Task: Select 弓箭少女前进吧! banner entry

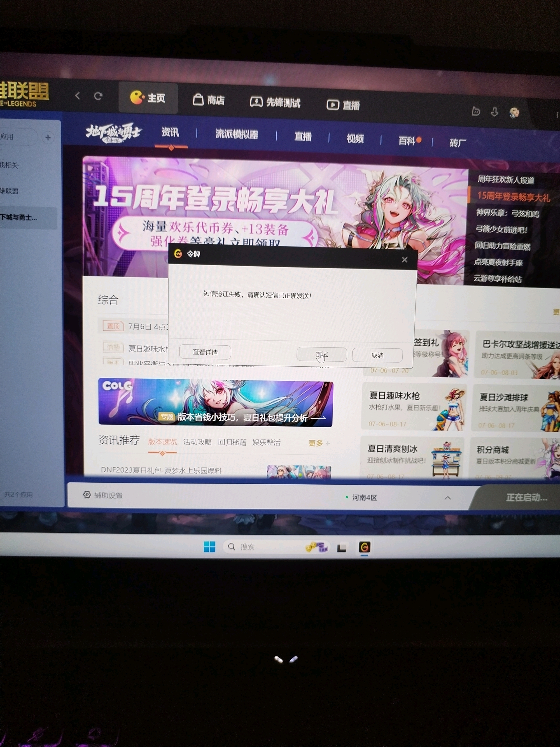Action: tap(501, 230)
